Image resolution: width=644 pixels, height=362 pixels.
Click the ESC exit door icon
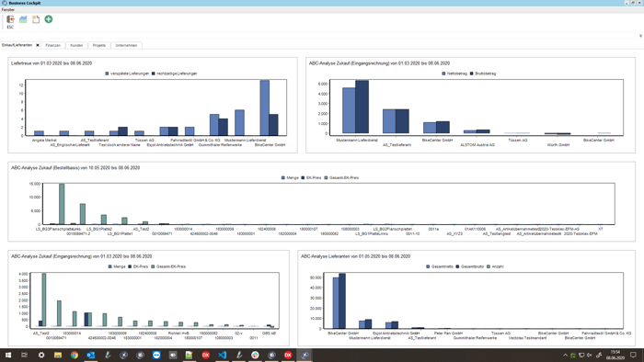click(10, 19)
